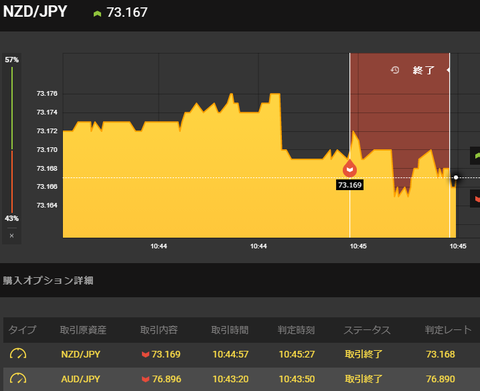Click the 判定時刻 column header
The image size is (480, 391).
tap(296, 330)
